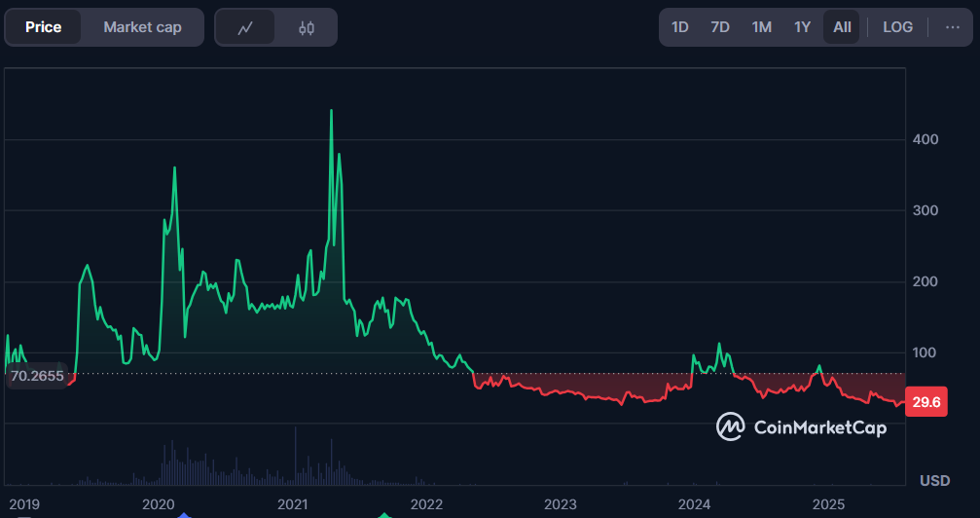Switch to the Market cap tab

click(142, 27)
